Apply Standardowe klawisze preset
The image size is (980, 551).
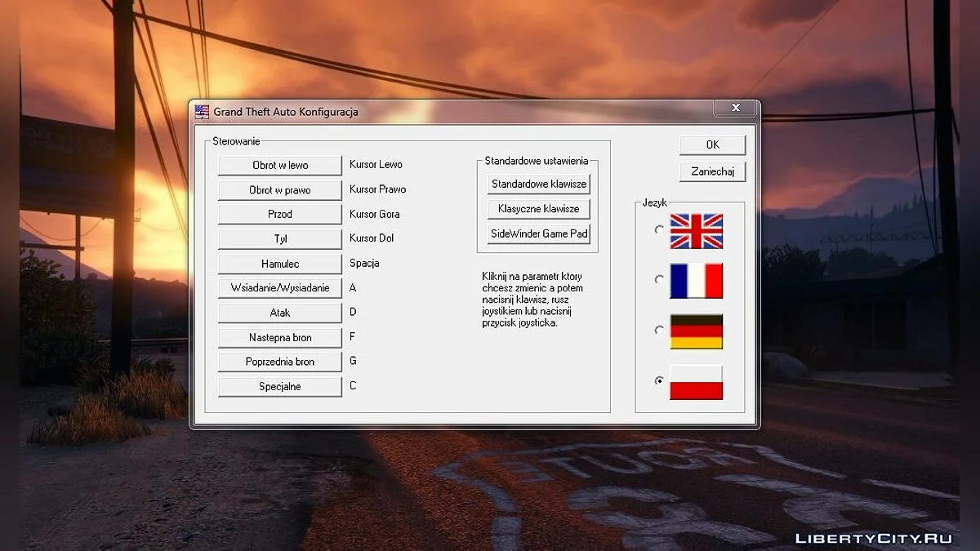click(538, 184)
